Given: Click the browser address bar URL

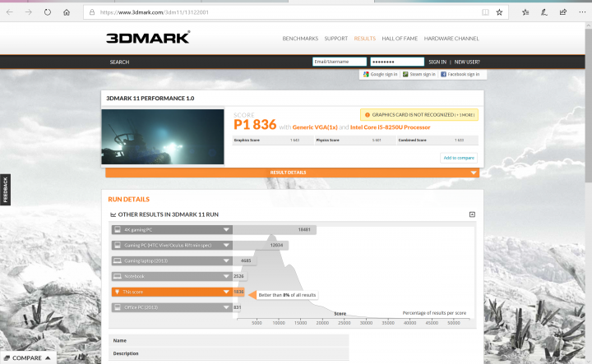Looking at the screenshot, I should pyautogui.click(x=155, y=12).
